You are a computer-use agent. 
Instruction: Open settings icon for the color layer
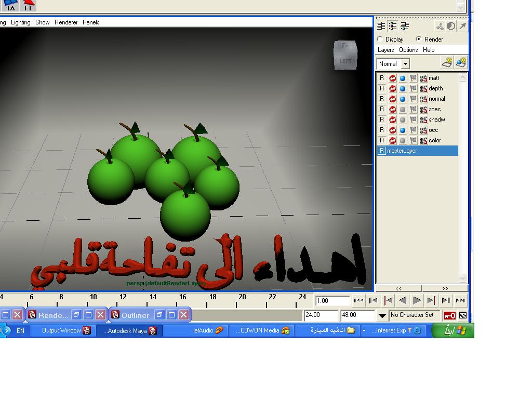(423, 140)
